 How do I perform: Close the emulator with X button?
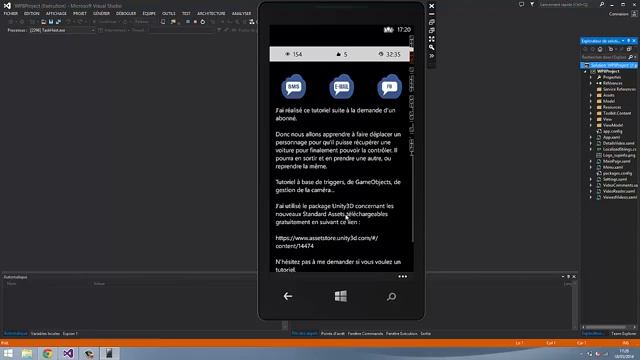pyautogui.click(x=431, y=6)
